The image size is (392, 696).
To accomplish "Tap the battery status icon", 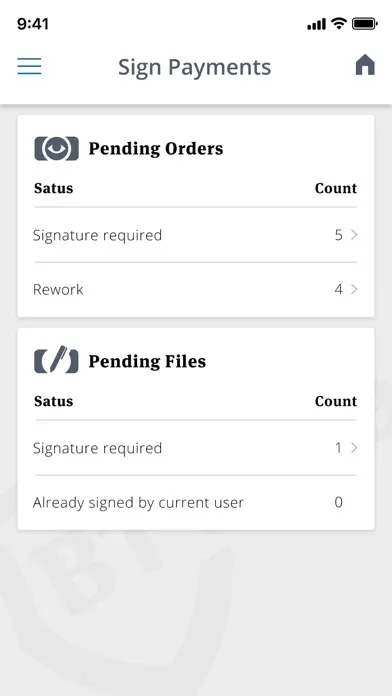I will click(x=364, y=24).
